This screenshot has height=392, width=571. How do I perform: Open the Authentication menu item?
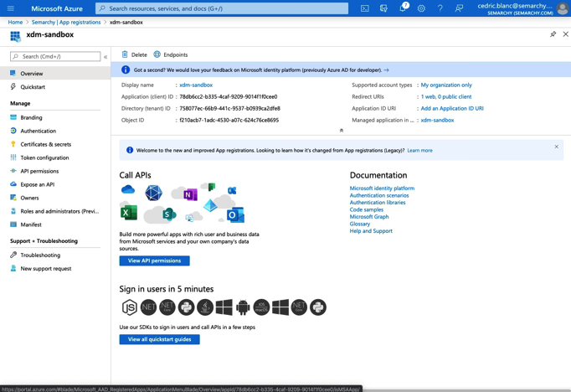(x=38, y=131)
